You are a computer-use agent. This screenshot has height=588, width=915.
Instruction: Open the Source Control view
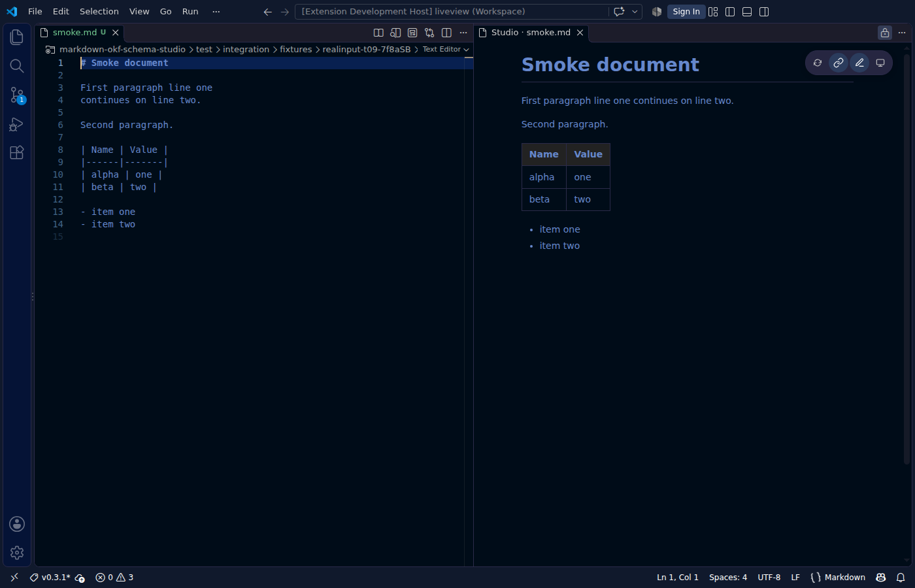pyautogui.click(x=17, y=95)
